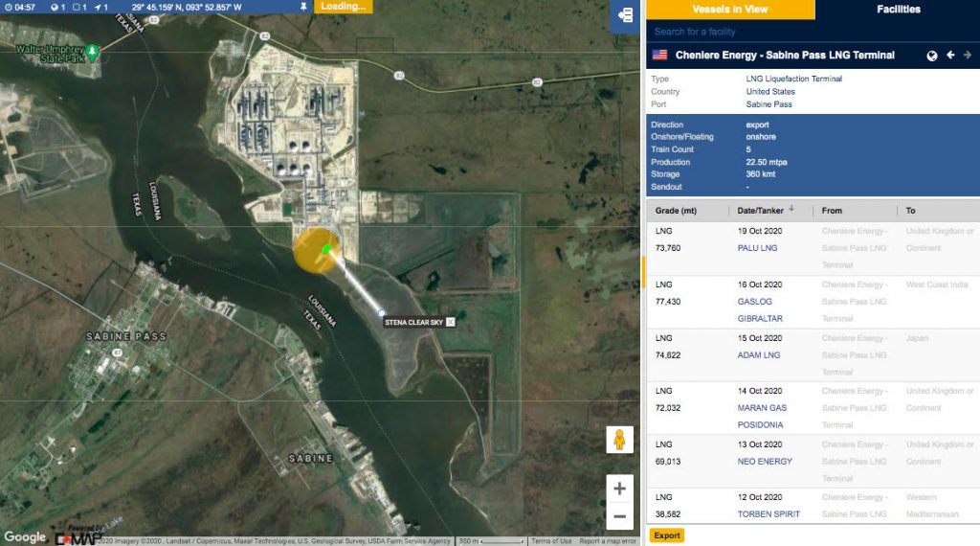Click the pin icon in the top bar
This screenshot has height=546, width=980.
[x=303, y=7]
